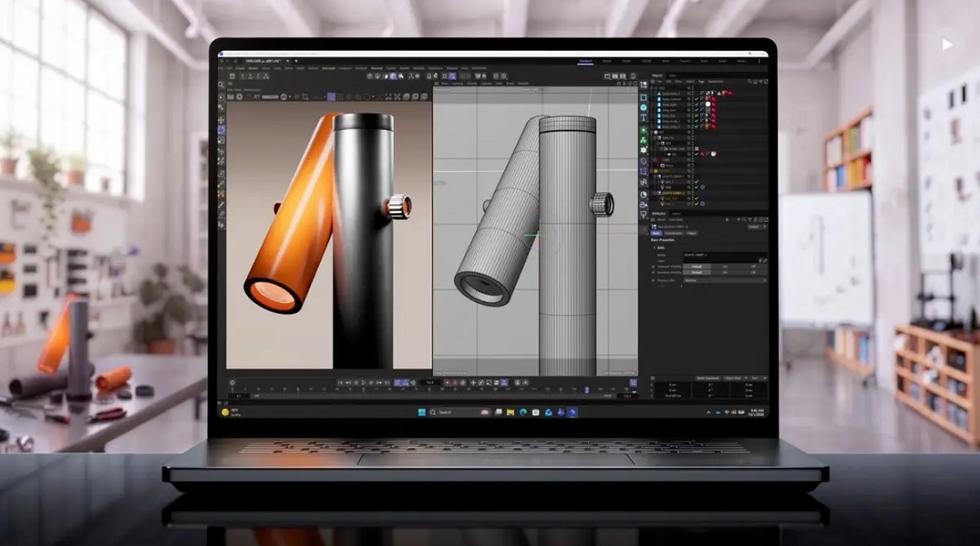Open the Objects manager tab

pyautogui.click(x=657, y=76)
